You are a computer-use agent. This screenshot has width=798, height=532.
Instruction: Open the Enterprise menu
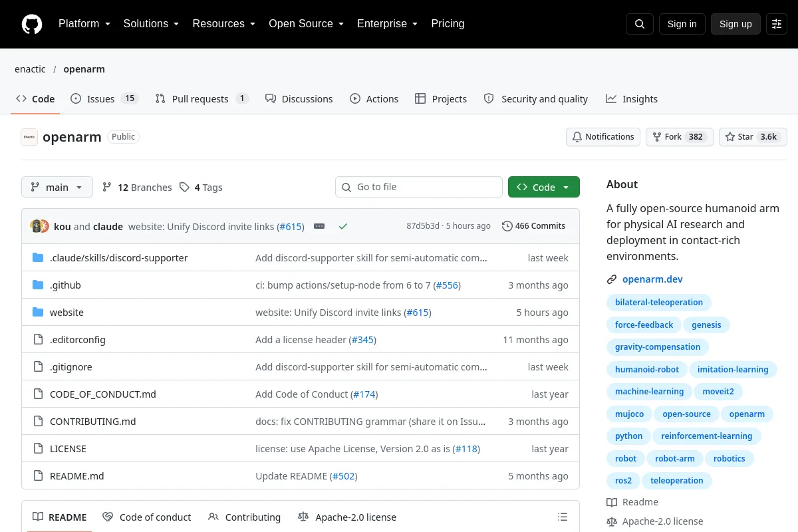click(387, 24)
